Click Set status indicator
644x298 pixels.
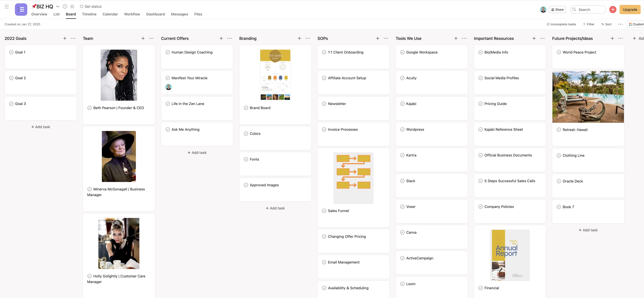[x=90, y=7]
